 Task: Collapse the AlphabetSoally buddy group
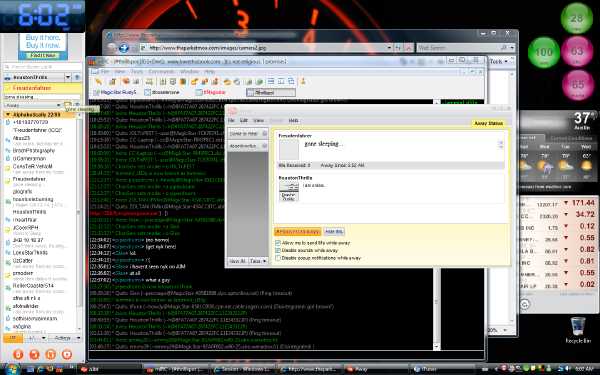coord(8,114)
